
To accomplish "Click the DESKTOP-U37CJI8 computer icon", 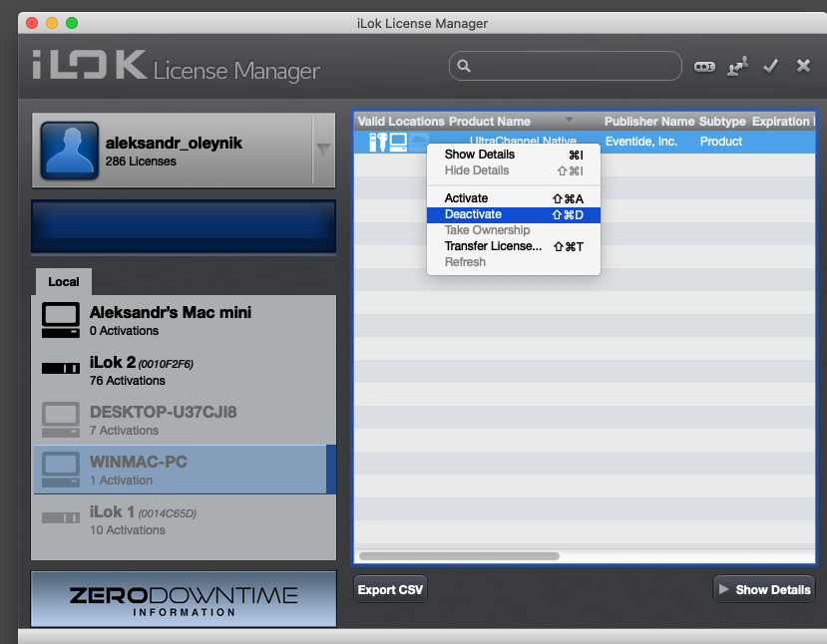I will [61, 420].
